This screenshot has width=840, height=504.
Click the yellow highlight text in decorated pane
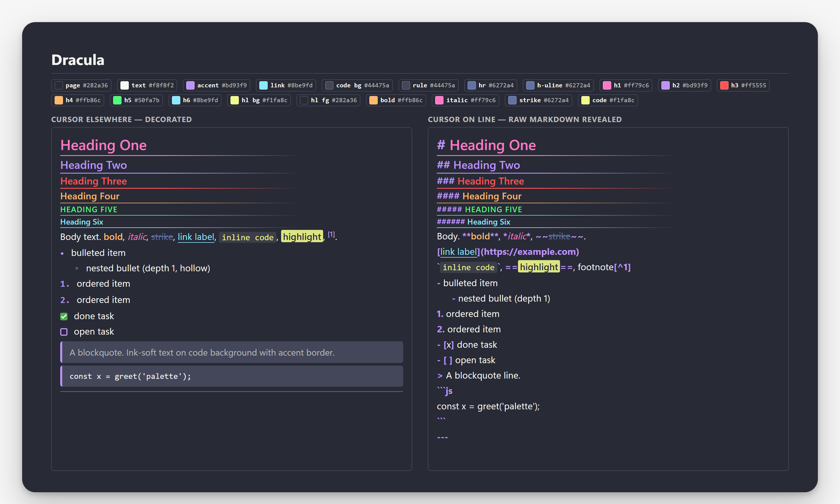pyautogui.click(x=302, y=237)
